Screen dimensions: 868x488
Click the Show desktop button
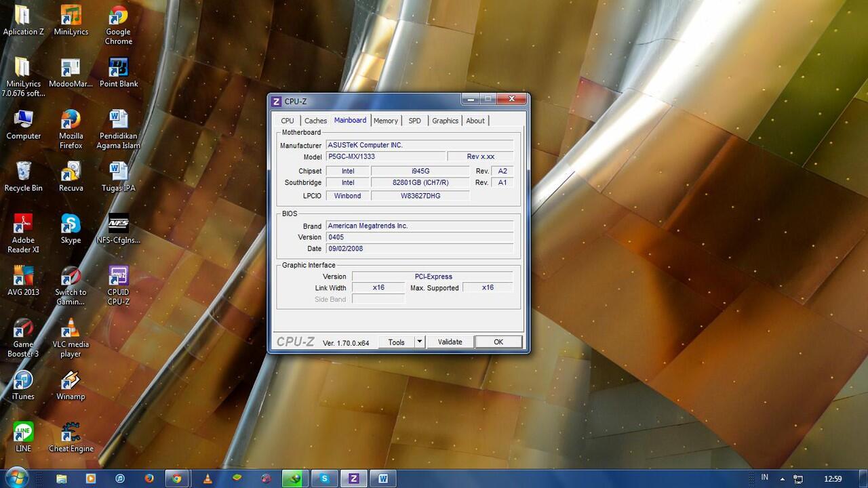[863, 479]
